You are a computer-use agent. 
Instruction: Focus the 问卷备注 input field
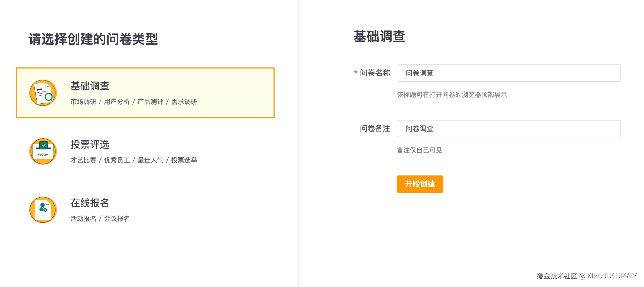(x=509, y=129)
